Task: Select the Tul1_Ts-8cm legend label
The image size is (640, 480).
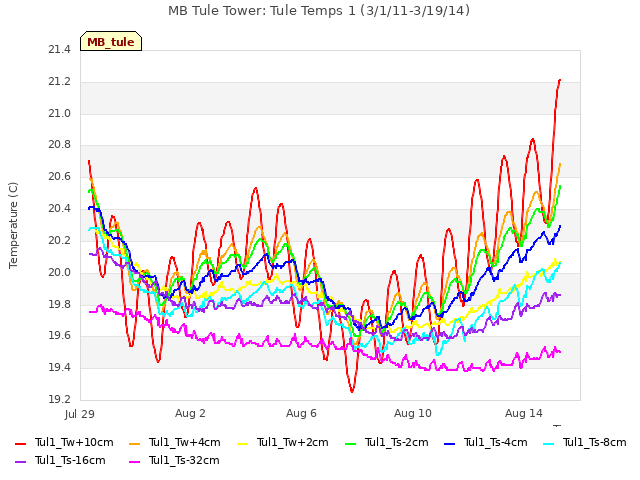Action: coord(595,442)
